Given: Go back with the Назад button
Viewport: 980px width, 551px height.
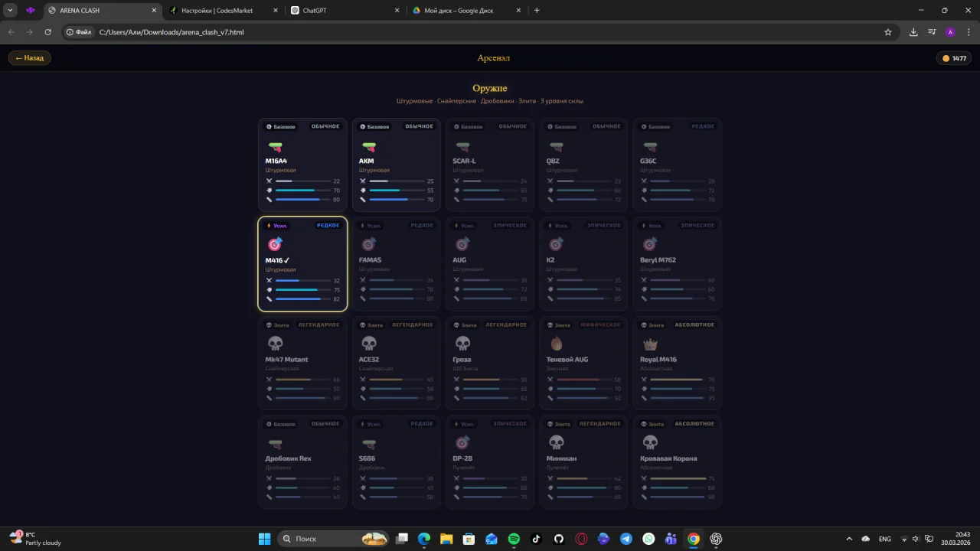Looking at the screenshot, I should click(x=30, y=58).
